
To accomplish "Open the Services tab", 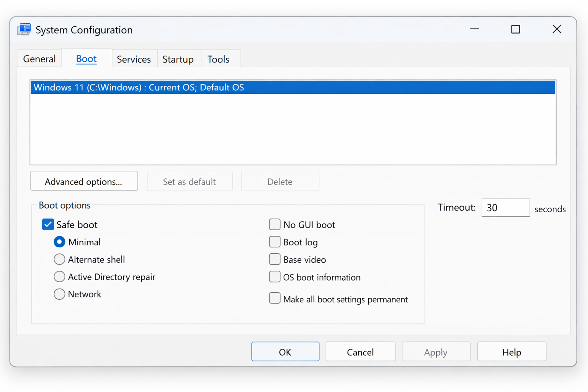I will [134, 59].
